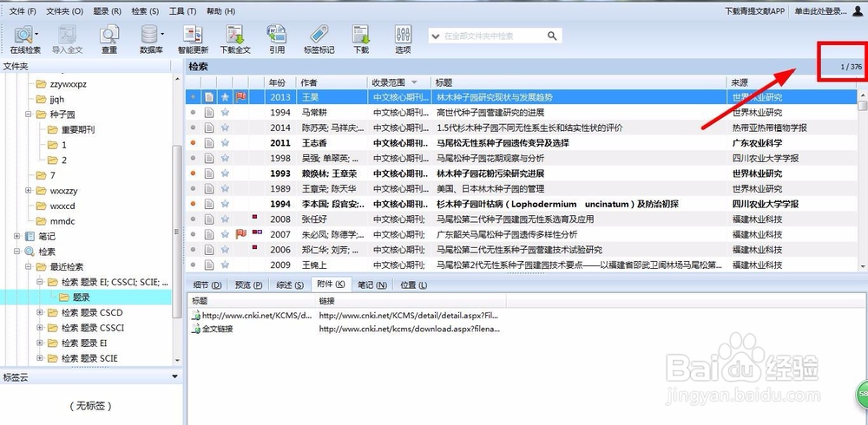Toggle the read-status dot on the 李本国 row
The image size is (868, 425).
tap(193, 204)
